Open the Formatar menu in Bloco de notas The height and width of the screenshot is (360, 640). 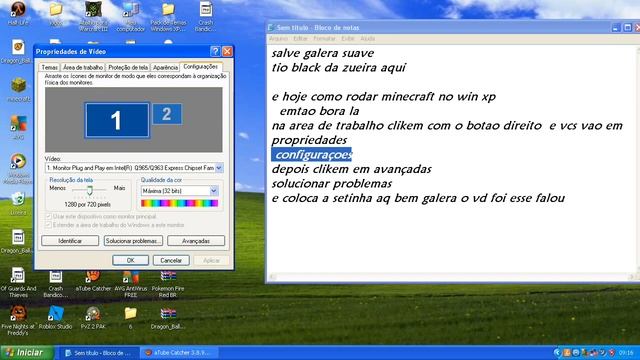(x=324, y=39)
